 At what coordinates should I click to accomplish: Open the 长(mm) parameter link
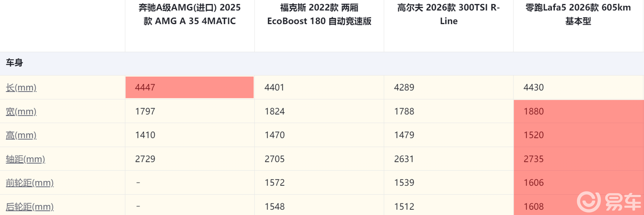(21, 88)
